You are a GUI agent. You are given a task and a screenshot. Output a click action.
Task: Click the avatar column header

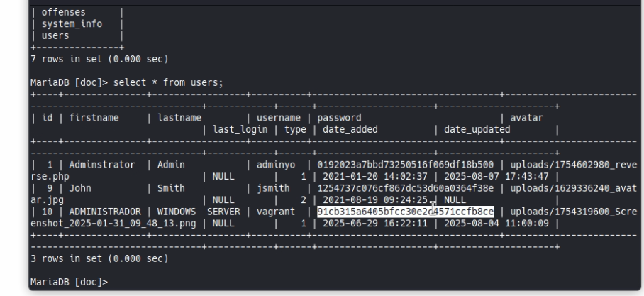tap(526, 118)
